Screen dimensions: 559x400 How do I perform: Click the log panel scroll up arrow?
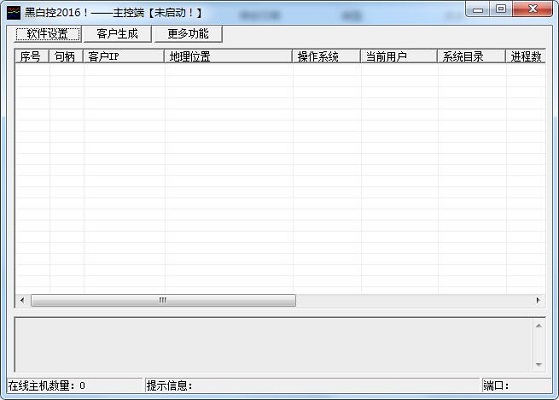click(x=539, y=326)
